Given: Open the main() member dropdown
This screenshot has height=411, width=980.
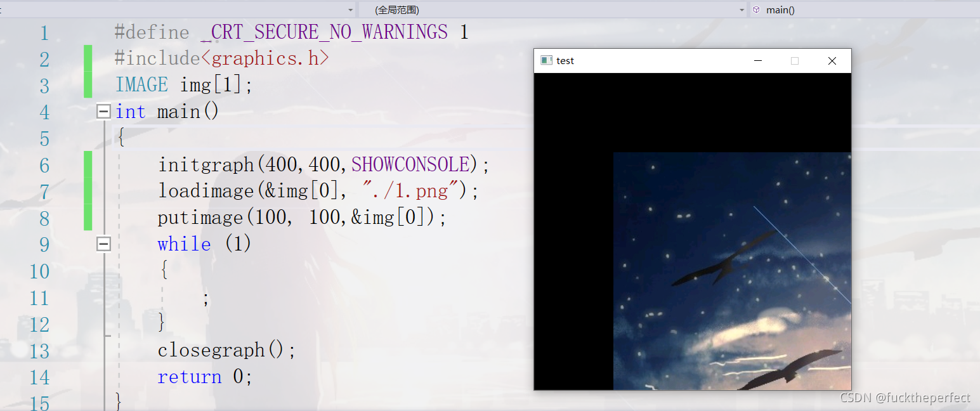Looking at the screenshot, I should tap(865, 10).
